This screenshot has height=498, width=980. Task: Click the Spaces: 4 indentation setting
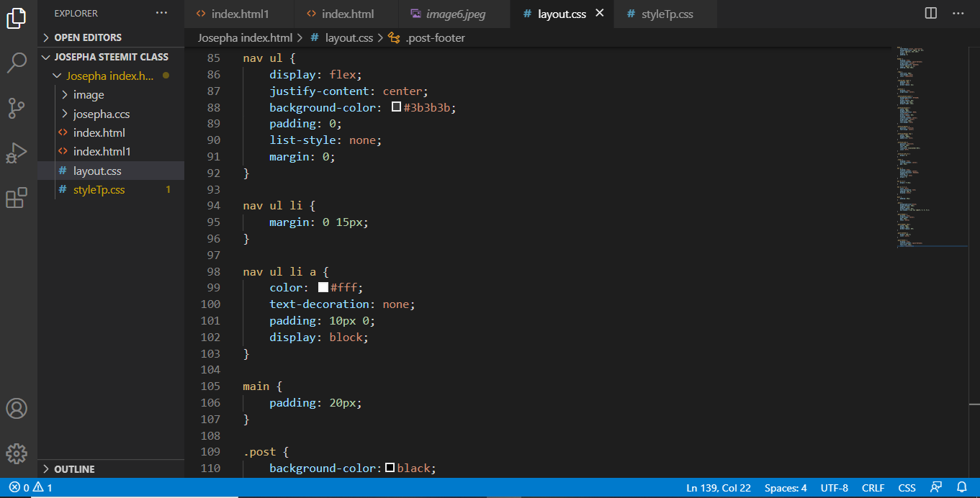click(x=786, y=488)
